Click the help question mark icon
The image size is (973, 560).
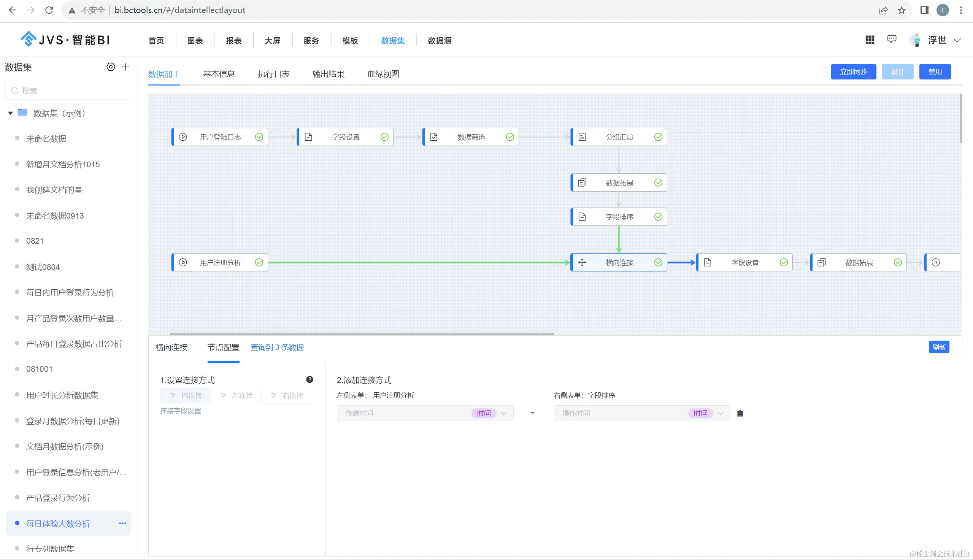310,380
